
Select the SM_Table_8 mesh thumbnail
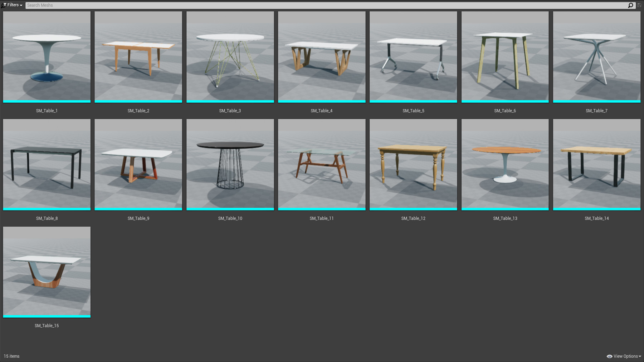(47, 165)
